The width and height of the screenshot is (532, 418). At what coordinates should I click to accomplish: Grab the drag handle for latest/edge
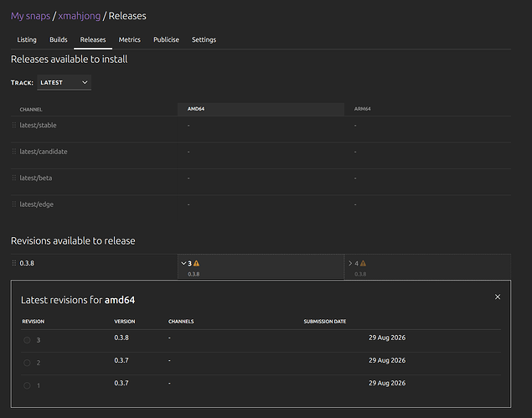[x=14, y=204]
